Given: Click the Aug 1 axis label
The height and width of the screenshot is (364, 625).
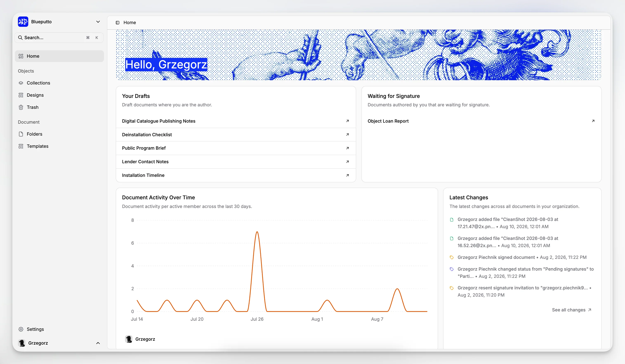Looking at the screenshot, I should (317, 319).
